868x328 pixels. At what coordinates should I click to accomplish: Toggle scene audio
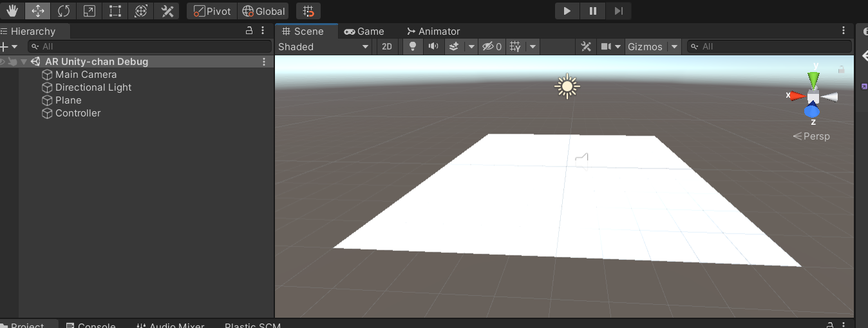pyautogui.click(x=433, y=46)
